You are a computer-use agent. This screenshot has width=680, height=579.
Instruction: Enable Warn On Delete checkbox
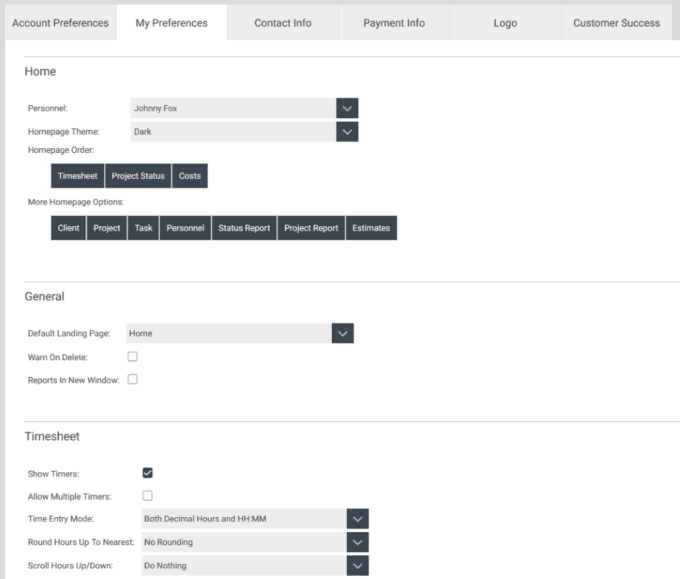132,356
